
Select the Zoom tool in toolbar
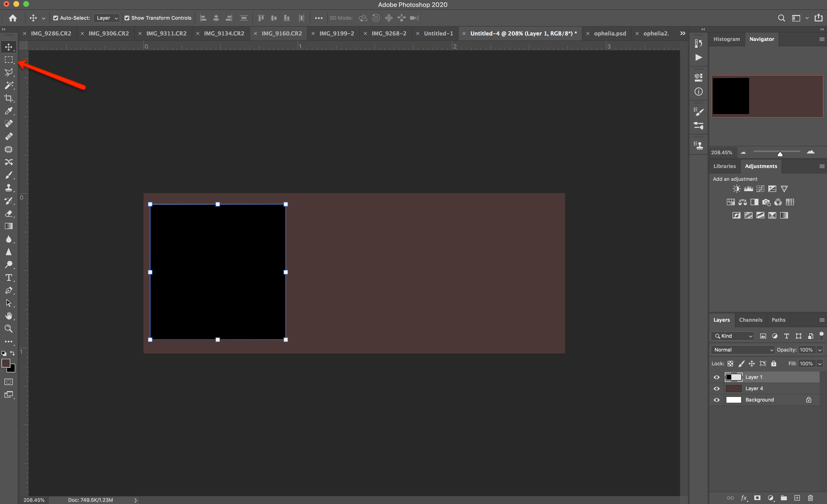pyautogui.click(x=9, y=328)
